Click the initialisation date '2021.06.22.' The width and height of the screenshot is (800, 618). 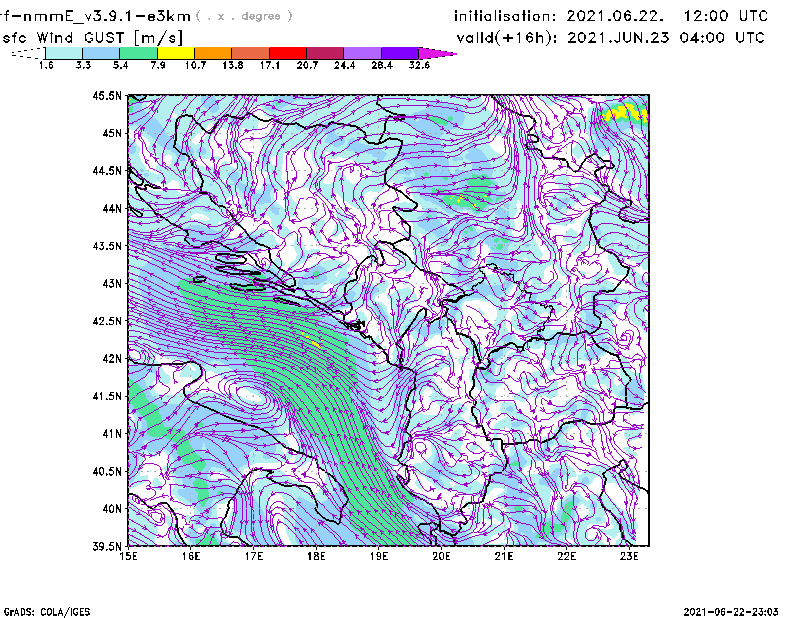click(x=615, y=16)
